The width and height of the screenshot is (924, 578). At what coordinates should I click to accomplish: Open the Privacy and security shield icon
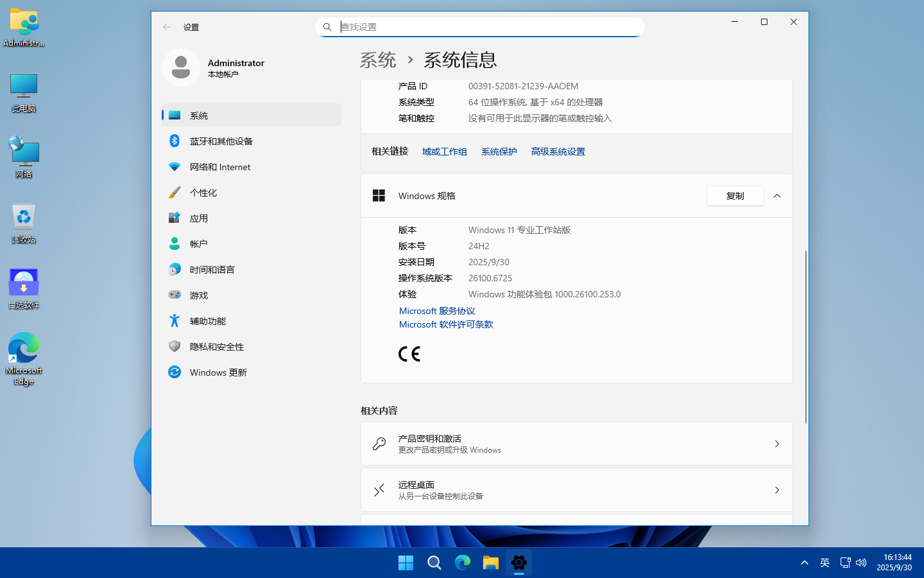(175, 346)
